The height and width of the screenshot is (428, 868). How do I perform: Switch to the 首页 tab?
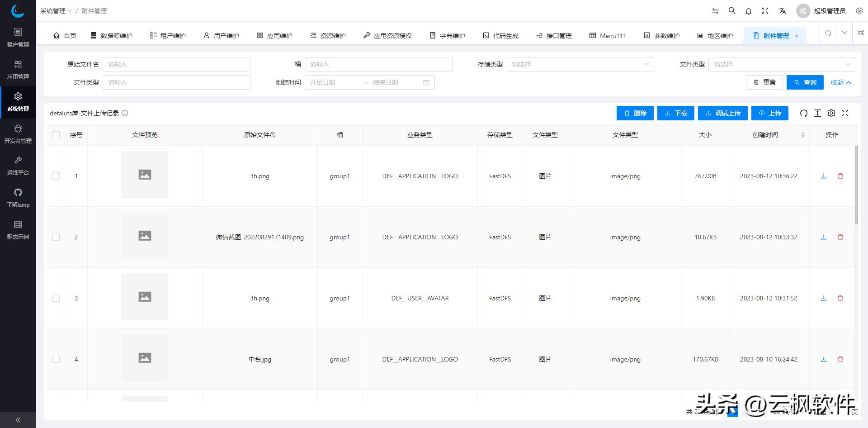click(65, 35)
